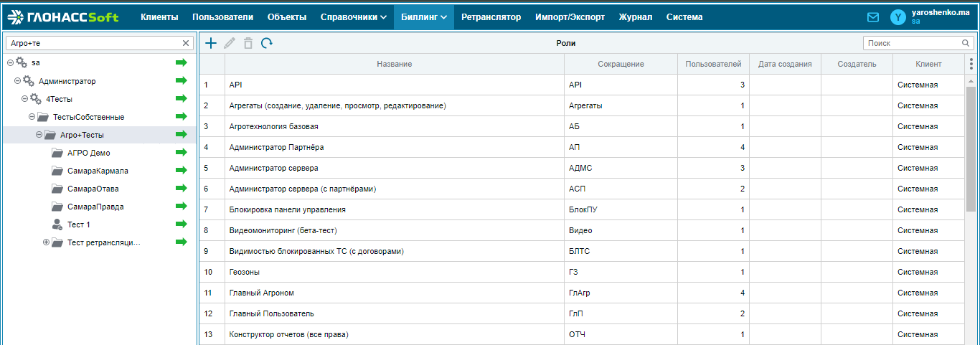Select the АГРО Демо folder
This screenshot has height=345, width=980.
click(x=89, y=153)
